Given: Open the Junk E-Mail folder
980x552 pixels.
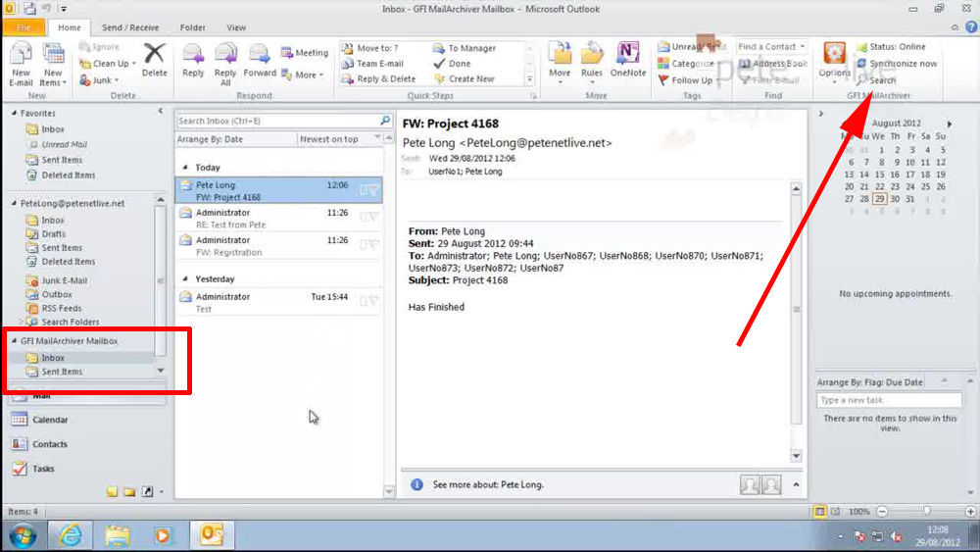Looking at the screenshot, I should 65,280.
